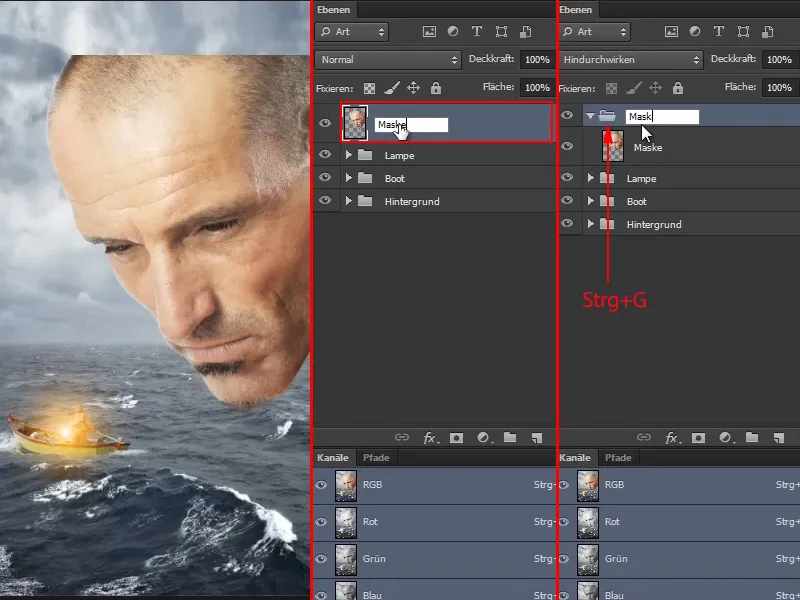Select Ebenen tab in right panel
Image resolution: width=800 pixels, height=600 pixels.
click(576, 10)
